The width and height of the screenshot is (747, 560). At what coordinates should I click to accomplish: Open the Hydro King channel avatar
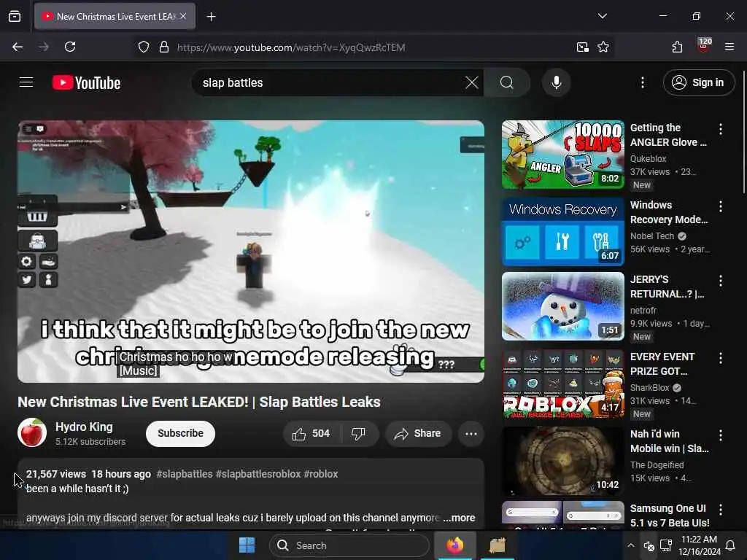[x=32, y=432]
